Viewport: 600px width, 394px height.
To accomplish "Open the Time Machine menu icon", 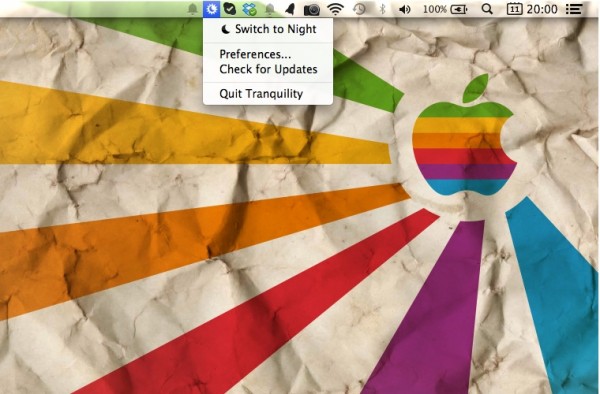I will 359,9.
